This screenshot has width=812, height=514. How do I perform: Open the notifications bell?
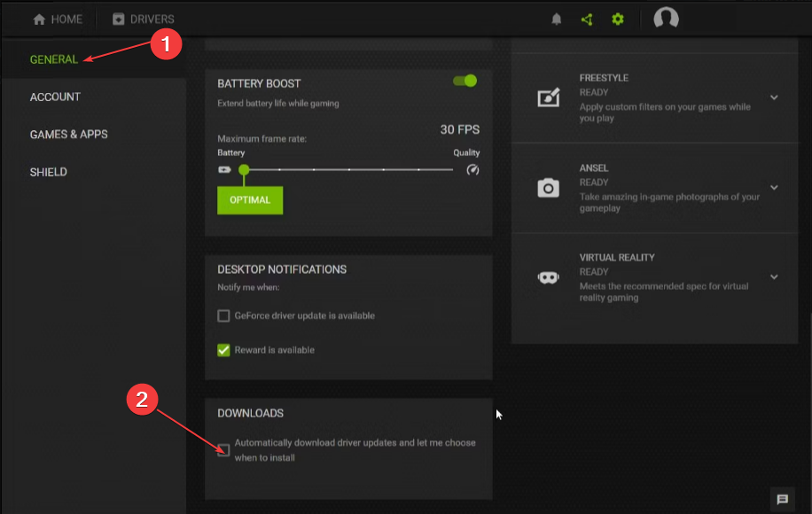[556, 19]
